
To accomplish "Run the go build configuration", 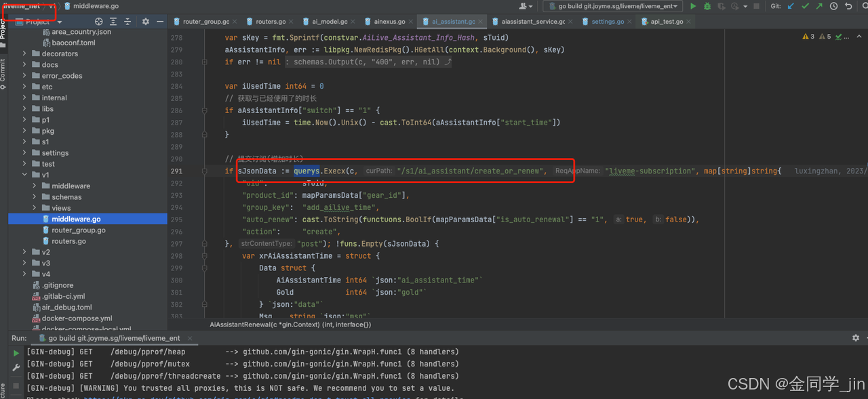I will click(x=693, y=6).
